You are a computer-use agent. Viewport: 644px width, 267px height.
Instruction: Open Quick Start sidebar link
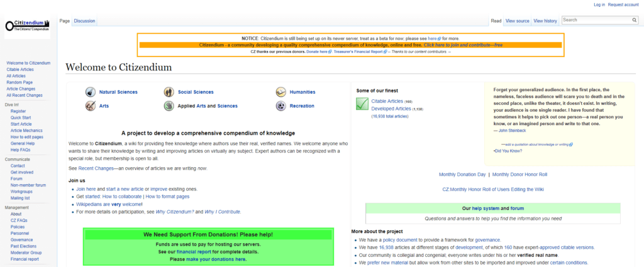21,117
